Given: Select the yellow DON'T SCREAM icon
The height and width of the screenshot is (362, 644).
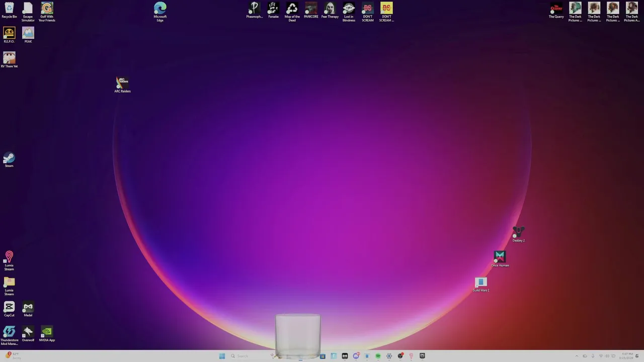Looking at the screenshot, I should click(x=386, y=12).
